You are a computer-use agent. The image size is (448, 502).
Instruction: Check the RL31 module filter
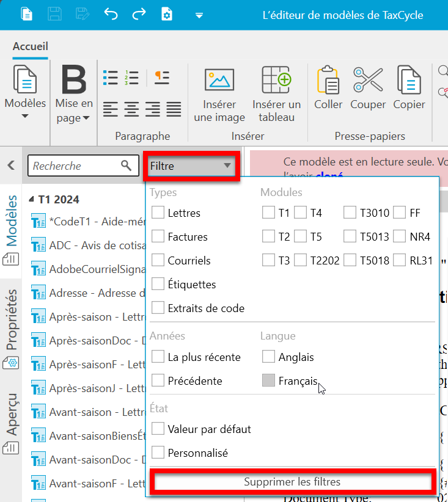400,260
